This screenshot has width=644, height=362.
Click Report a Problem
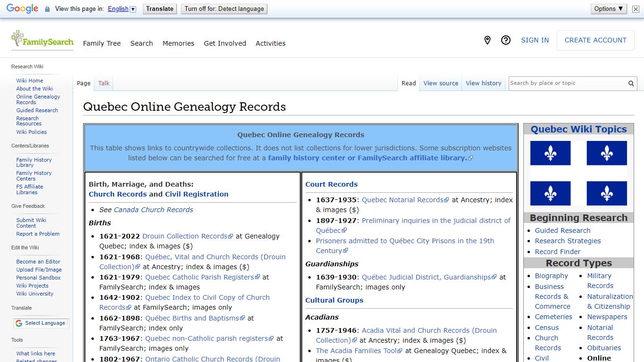(38, 234)
